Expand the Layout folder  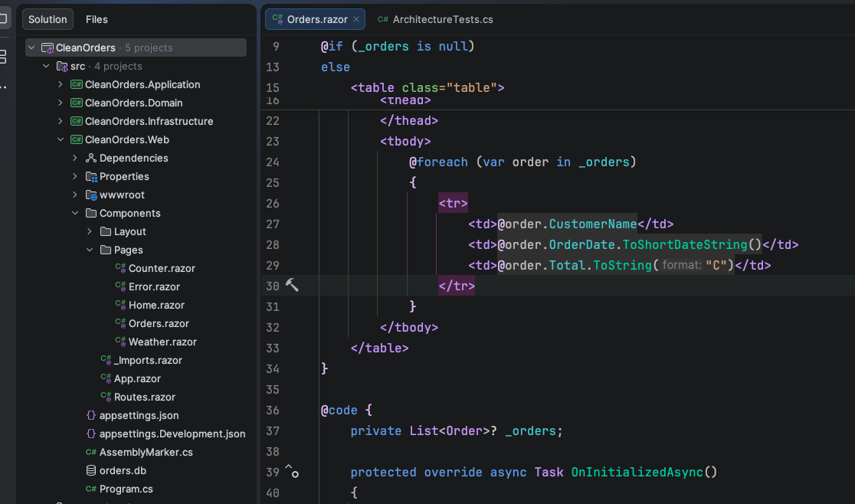[90, 231]
